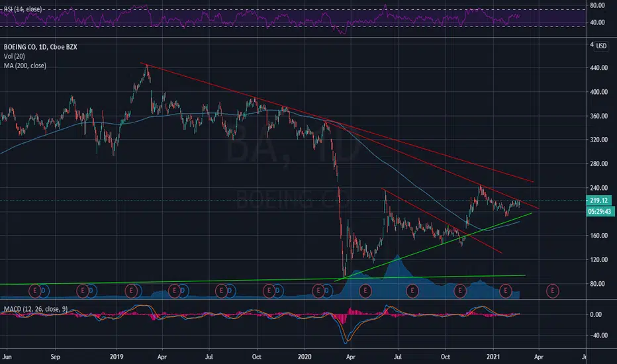Click the 440.00 price axis label

pyautogui.click(x=599, y=68)
